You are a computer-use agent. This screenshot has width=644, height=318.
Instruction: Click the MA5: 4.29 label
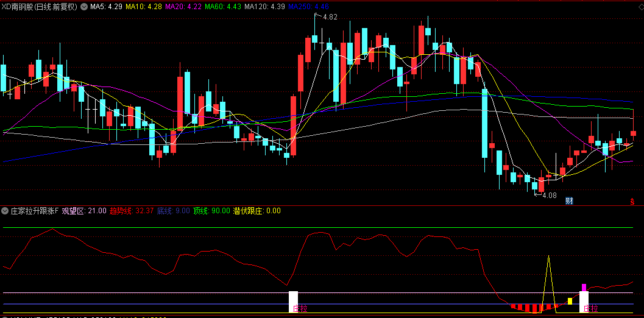click(106, 7)
